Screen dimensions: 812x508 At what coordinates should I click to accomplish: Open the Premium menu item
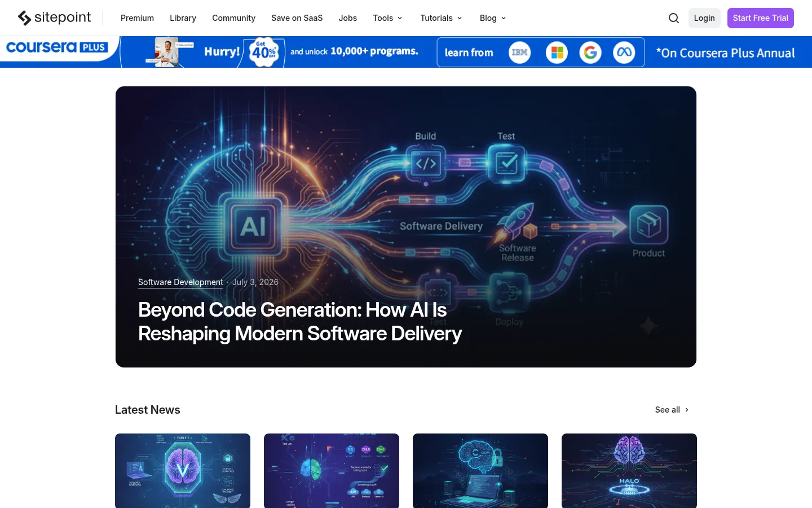pyautogui.click(x=137, y=18)
